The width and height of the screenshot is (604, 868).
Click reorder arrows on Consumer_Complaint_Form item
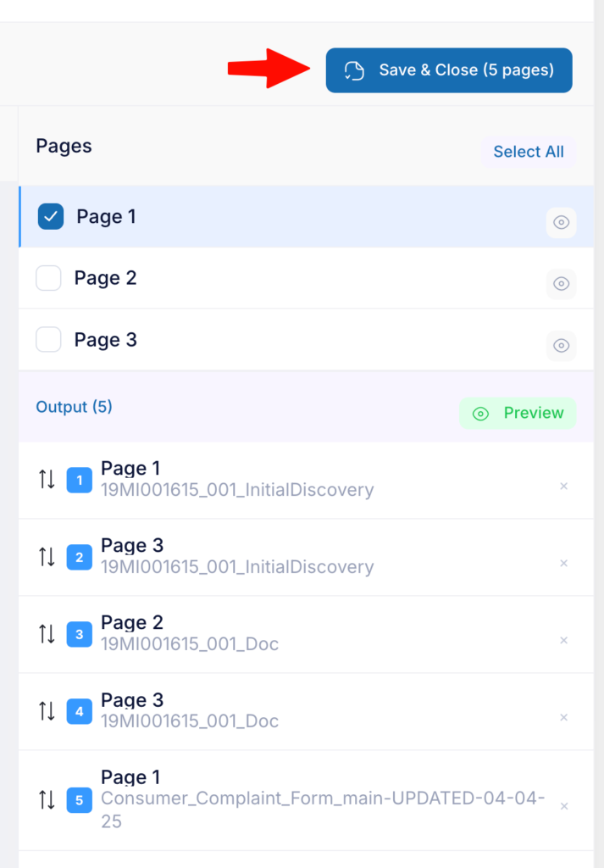47,800
